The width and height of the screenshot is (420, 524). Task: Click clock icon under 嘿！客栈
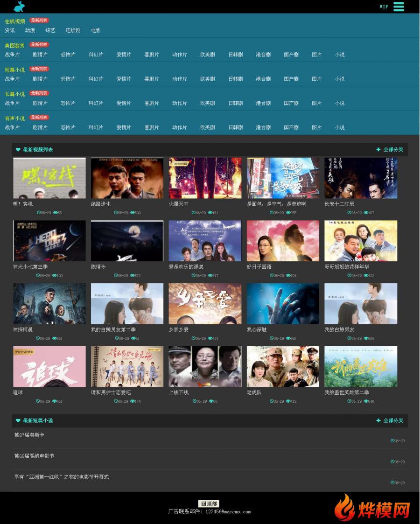click(38, 213)
